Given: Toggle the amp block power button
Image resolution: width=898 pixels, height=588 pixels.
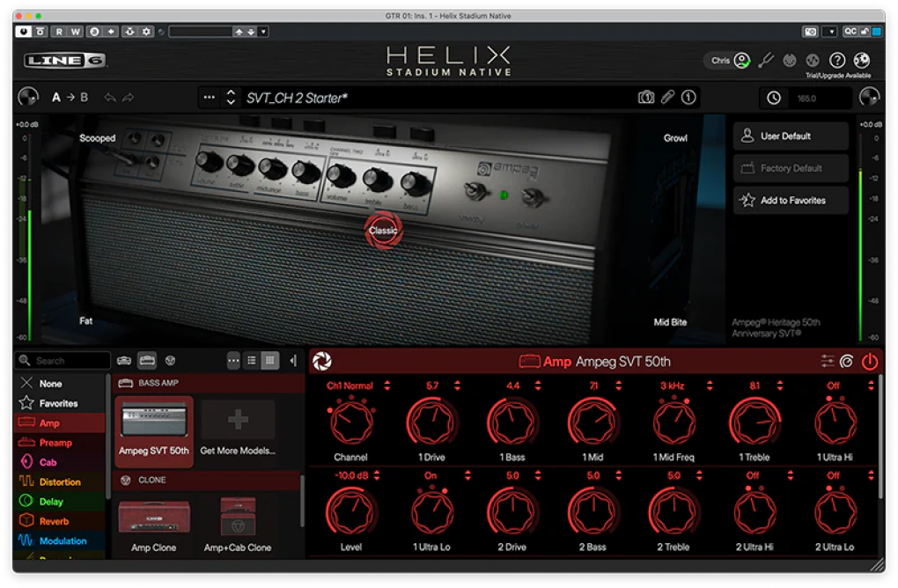Looking at the screenshot, I should click(869, 361).
